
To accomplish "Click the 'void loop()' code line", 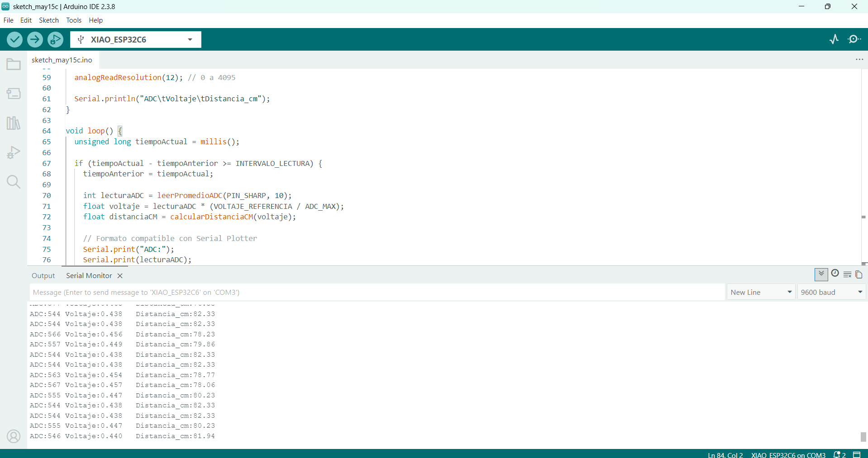I will (x=94, y=131).
